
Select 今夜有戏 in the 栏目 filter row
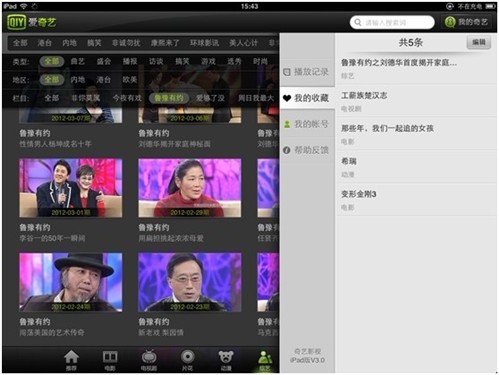click(x=127, y=98)
